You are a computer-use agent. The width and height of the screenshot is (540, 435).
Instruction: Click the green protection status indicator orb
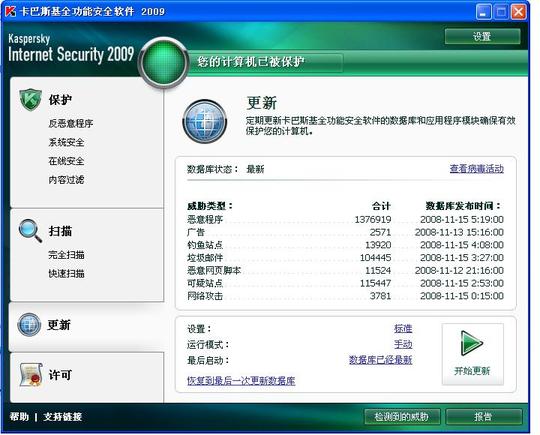[x=164, y=62]
